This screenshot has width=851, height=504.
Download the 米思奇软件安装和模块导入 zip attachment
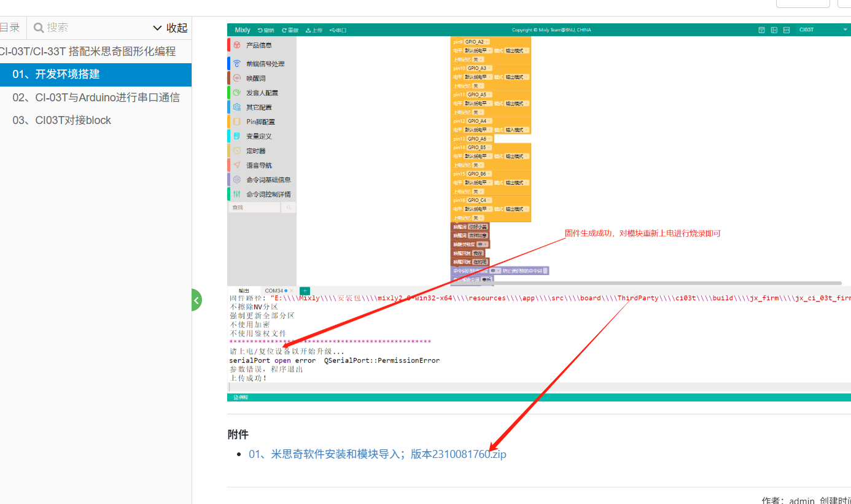click(x=377, y=454)
